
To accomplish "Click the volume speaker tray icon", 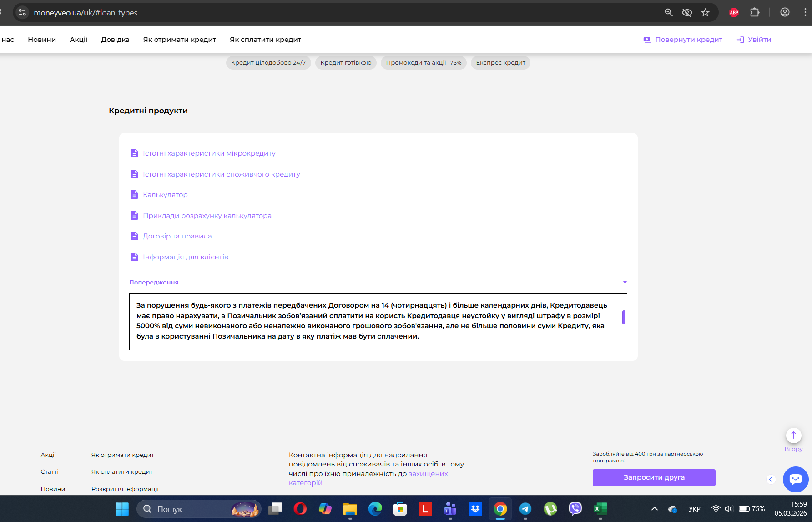I will (728, 509).
